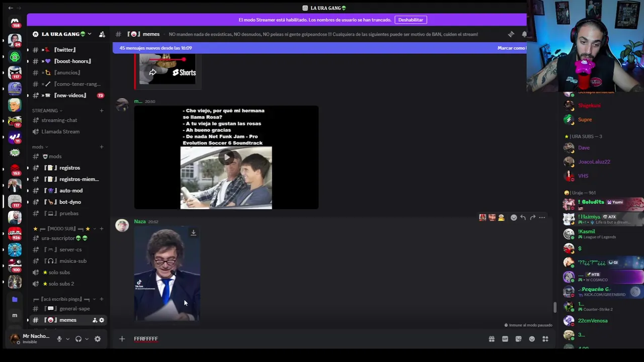
Task: Add channel to MODO SUB category
Action: tap(102, 229)
